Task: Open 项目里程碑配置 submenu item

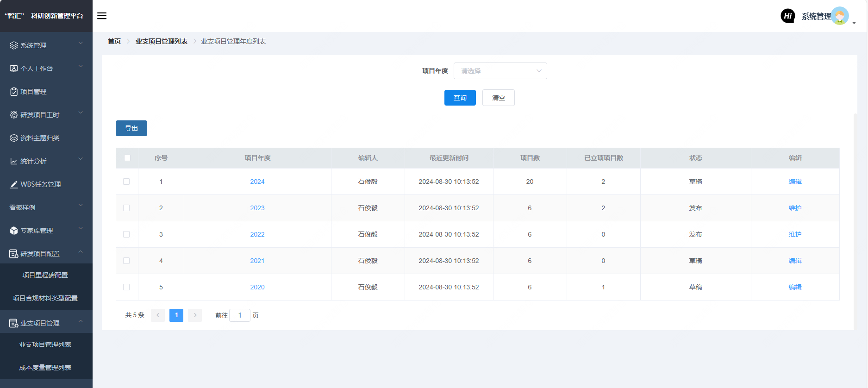Action: tap(45, 275)
